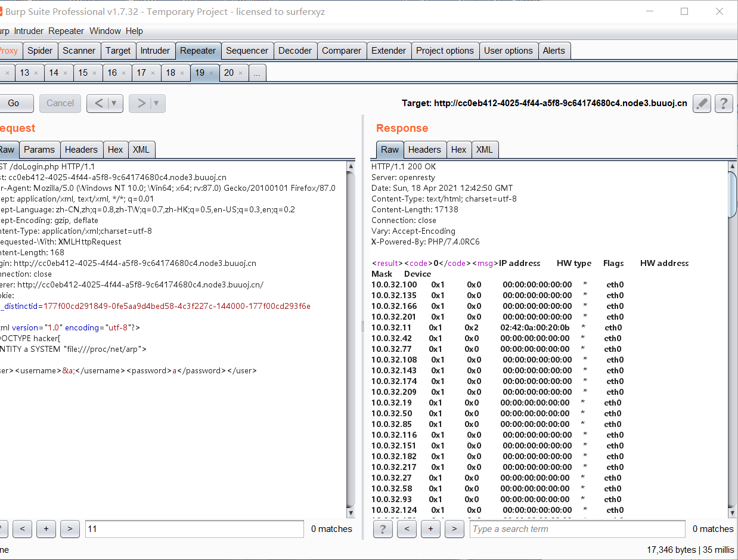Image resolution: width=738 pixels, height=560 pixels.
Task: Open help via the question mark near Target
Action: 724,103
